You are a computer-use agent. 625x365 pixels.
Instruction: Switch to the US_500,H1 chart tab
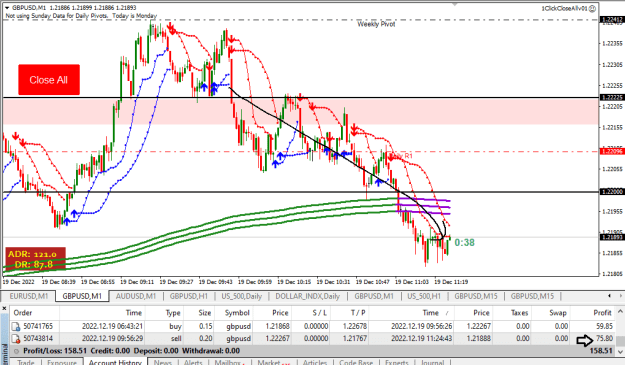pyautogui.click(x=424, y=296)
